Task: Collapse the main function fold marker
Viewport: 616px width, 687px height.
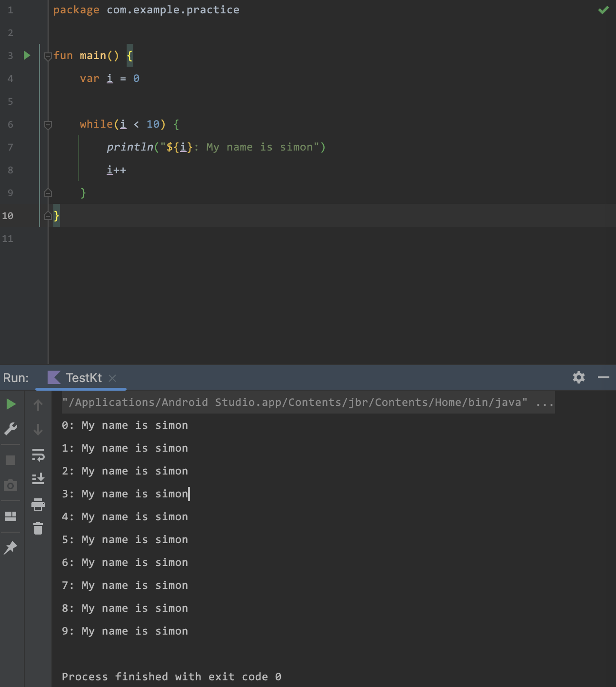Action: pyautogui.click(x=48, y=56)
